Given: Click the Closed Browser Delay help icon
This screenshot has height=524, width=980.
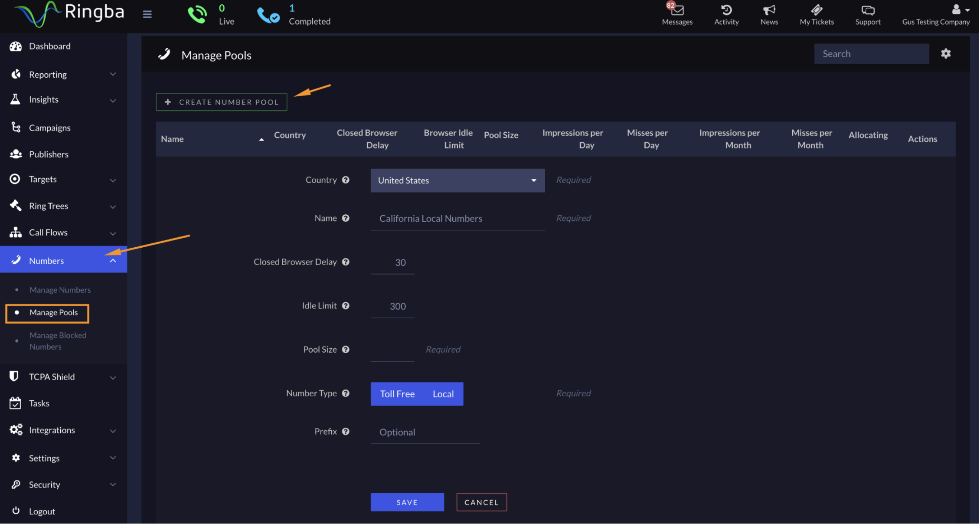Looking at the screenshot, I should pos(346,262).
